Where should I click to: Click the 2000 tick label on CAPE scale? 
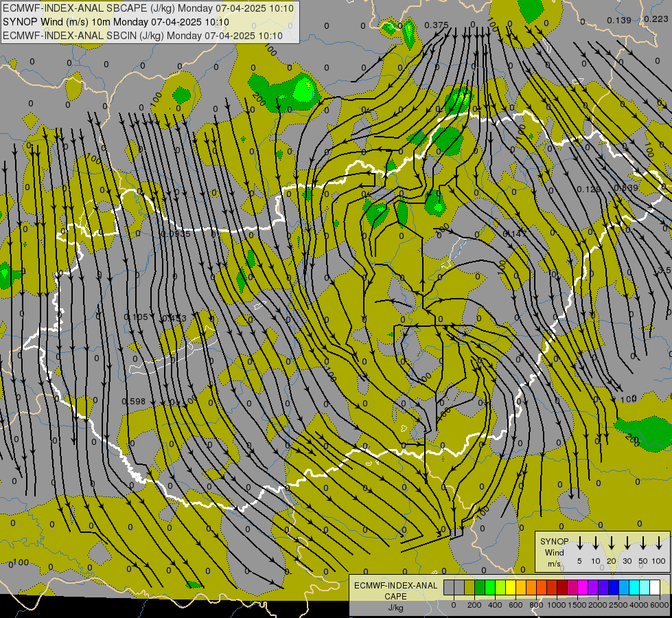pos(598,605)
